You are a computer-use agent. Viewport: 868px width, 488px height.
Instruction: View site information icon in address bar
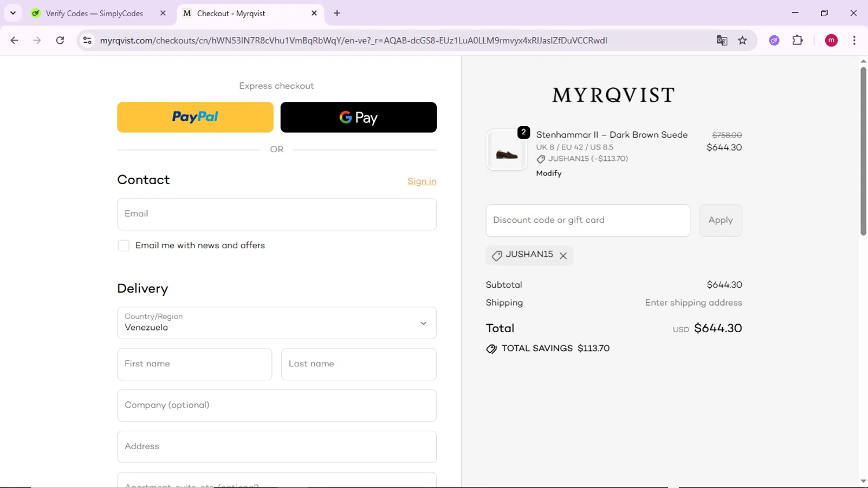pyautogui.click(x=87, y=41)
